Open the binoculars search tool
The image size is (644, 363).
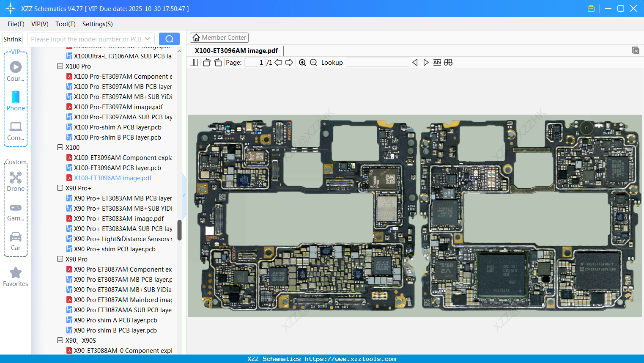[x=448, y=62]
